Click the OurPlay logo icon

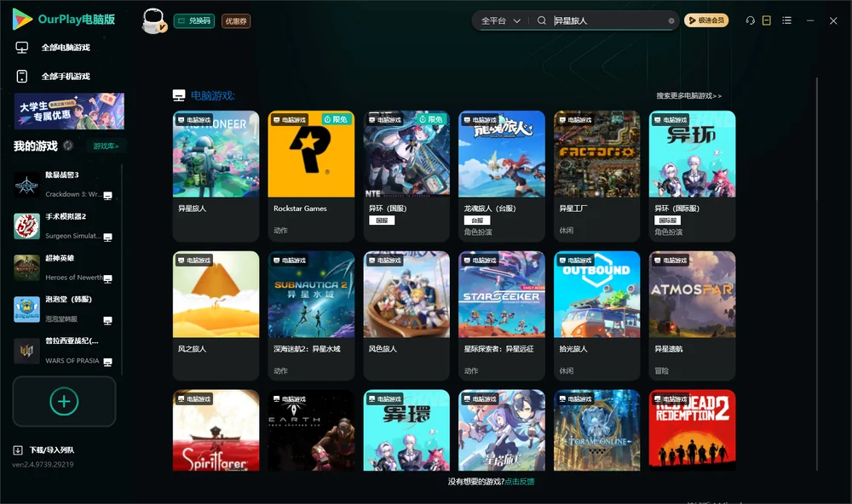(x=22, y=20)
